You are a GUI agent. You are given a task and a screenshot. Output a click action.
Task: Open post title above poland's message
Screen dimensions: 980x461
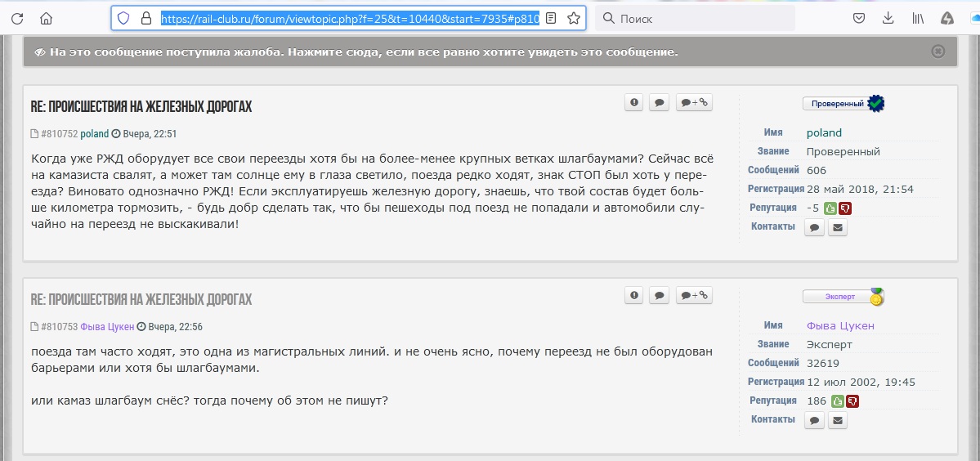(141, 107)
